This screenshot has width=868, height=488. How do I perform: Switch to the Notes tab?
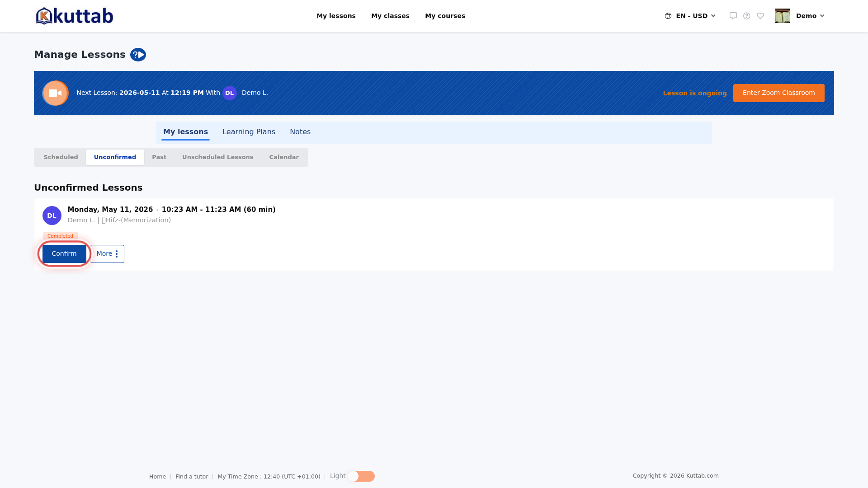(300, 132)
